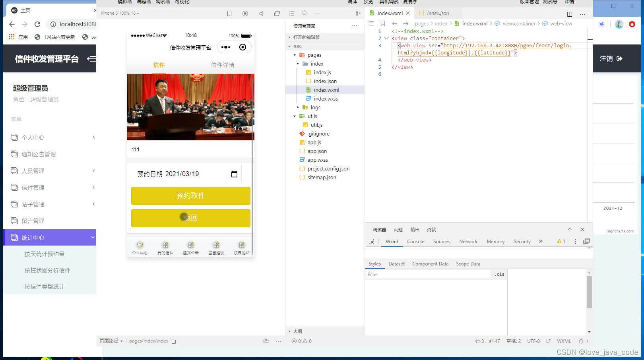Collapse the pages folder

tap(295, 55)
